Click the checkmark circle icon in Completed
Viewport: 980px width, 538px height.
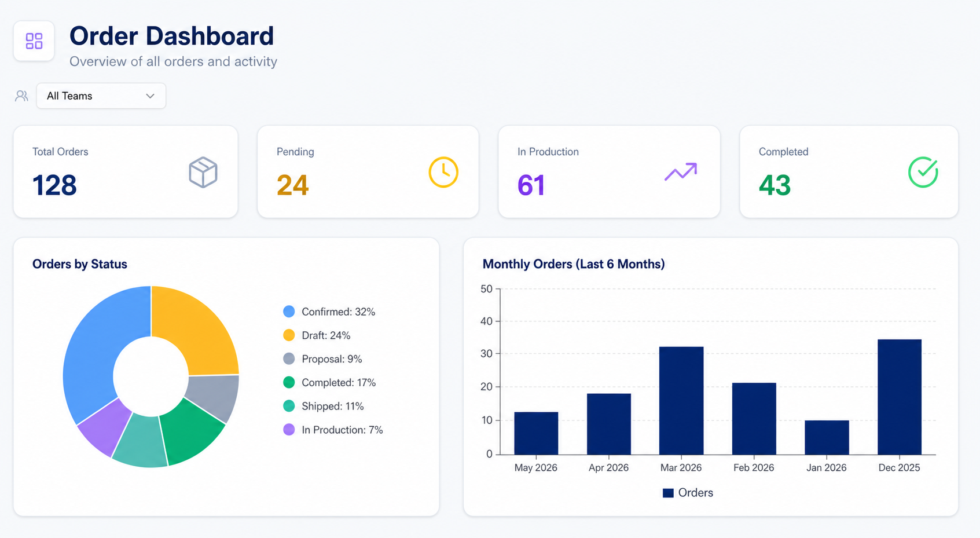[x=923, y=172]
